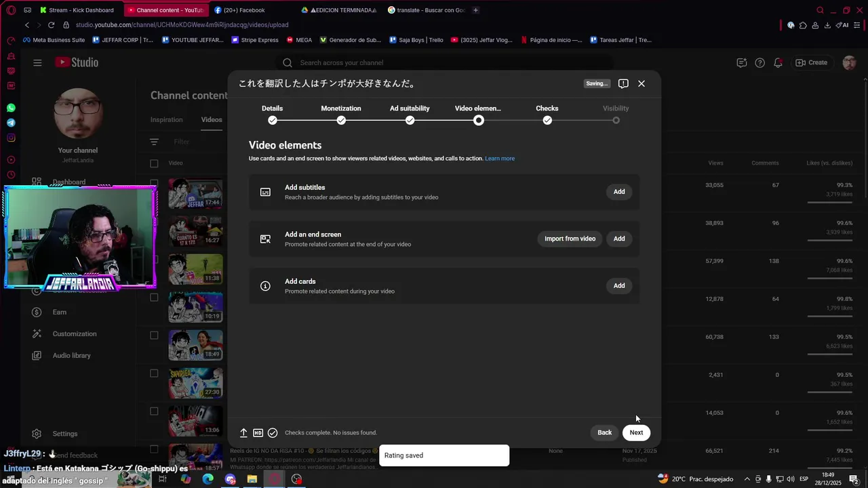The image size is (868, 488).
Task: Open the MEGA bookmark
Action: [x=299, y=40]
